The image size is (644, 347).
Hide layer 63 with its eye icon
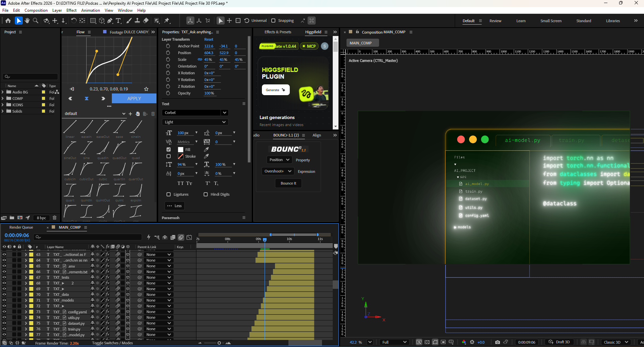(x=4, y=255)
